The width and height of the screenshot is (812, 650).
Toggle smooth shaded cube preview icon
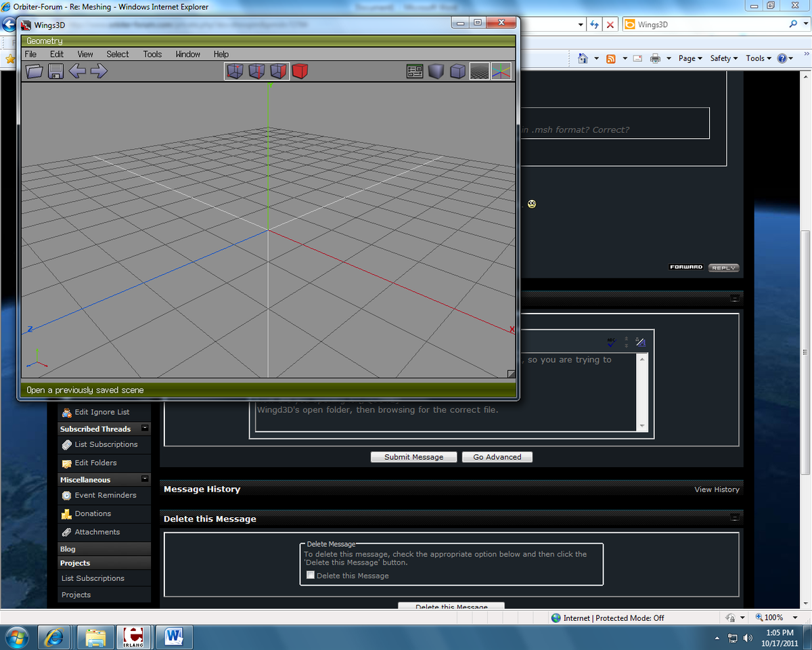[x=436, y=71]
